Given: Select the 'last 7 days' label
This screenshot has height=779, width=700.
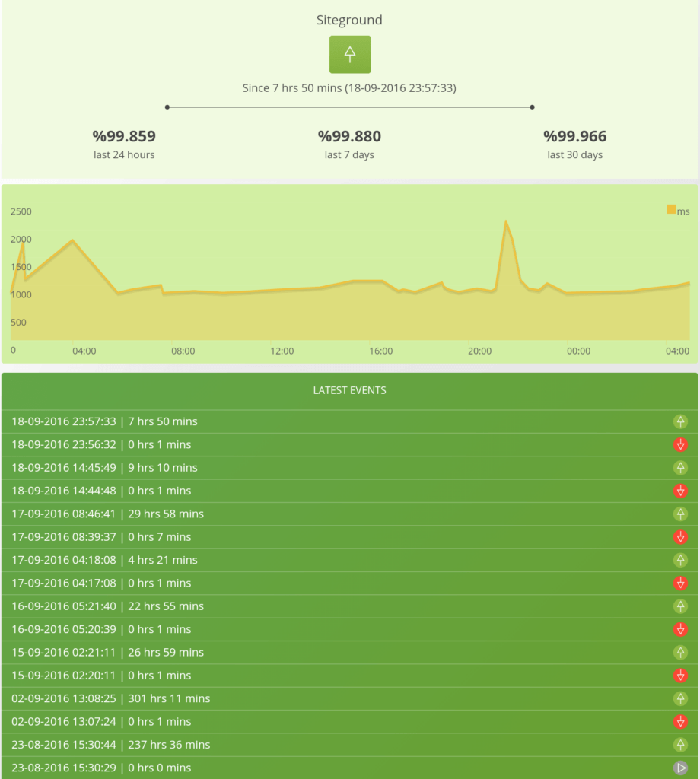Looking at the screenshot, I should [x=349, y=155].
